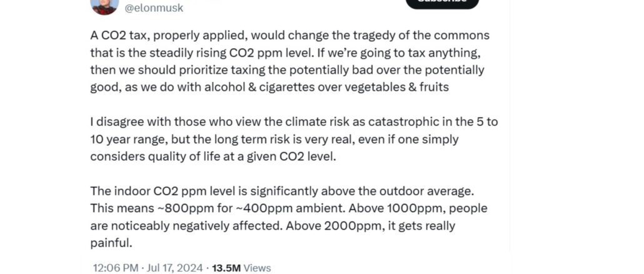Click the paragraph starting 'I disagree with those'
The image size is (644, 274).
point(294,138)
